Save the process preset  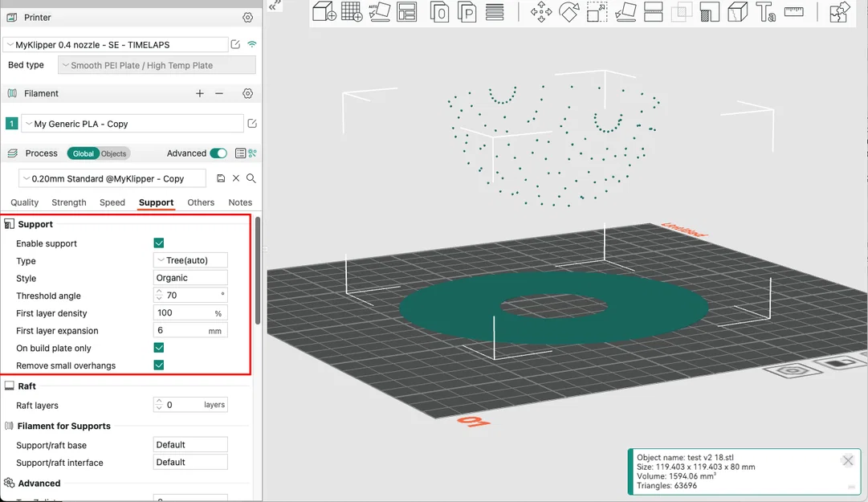click(x=221, y=178)
